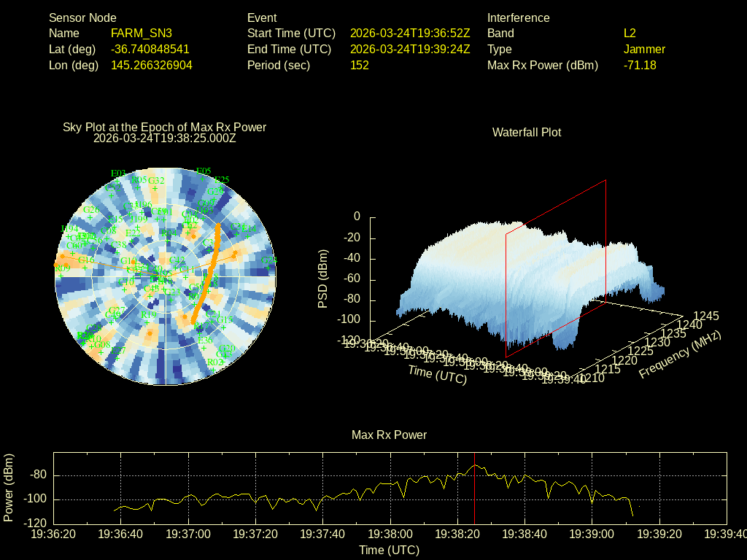Screen dimensions: 747x560
Task: Select the Start Time value 19:36:52Z
Action: coord(410,34)
